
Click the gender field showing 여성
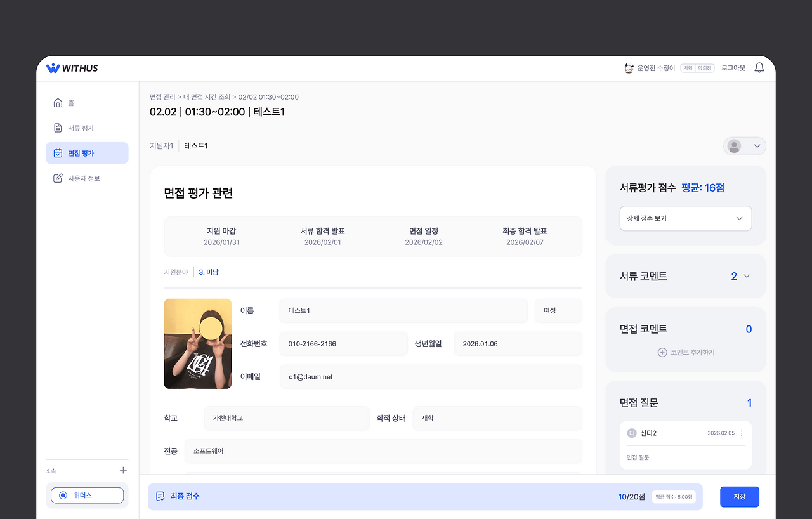[558, 311]
